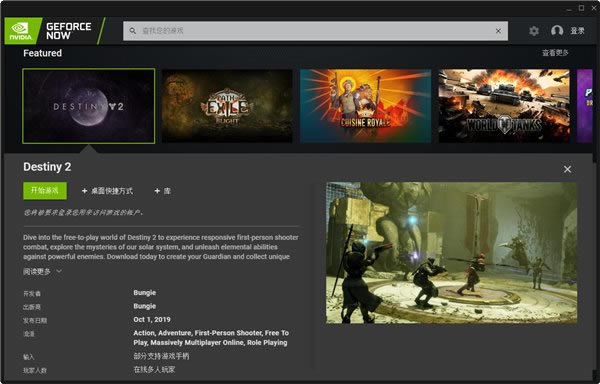Expand 阅读更多 description
Image resolution: width=600 pixels, height=384 pixels.
point(42,272)
